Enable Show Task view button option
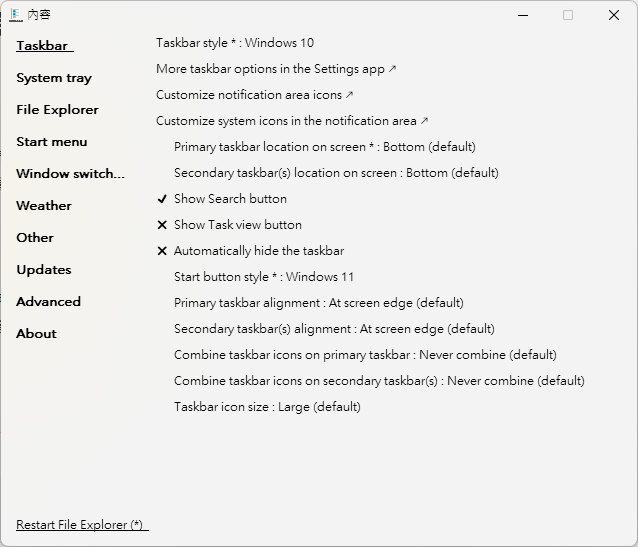638x547 pixels. (x=237, y=225)
